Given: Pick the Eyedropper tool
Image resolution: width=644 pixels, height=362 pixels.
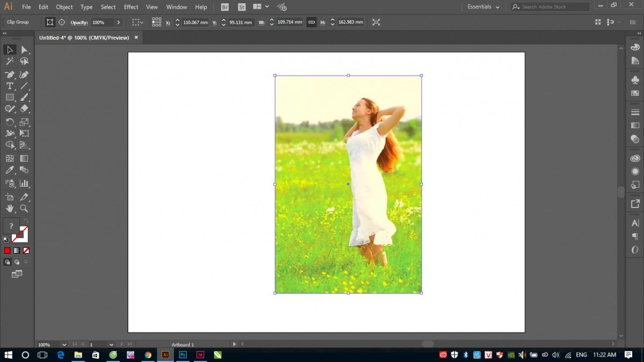Looking at the screenshot, I should click(10, 171).
